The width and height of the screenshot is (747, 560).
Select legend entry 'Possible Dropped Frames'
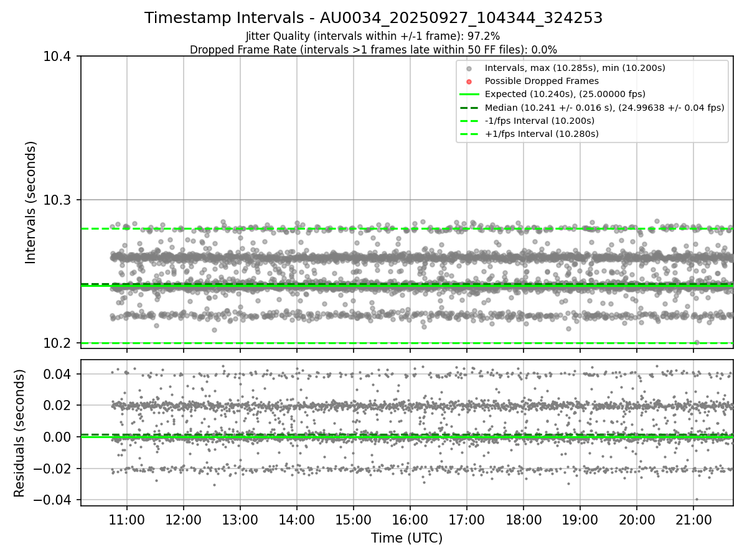542,81
